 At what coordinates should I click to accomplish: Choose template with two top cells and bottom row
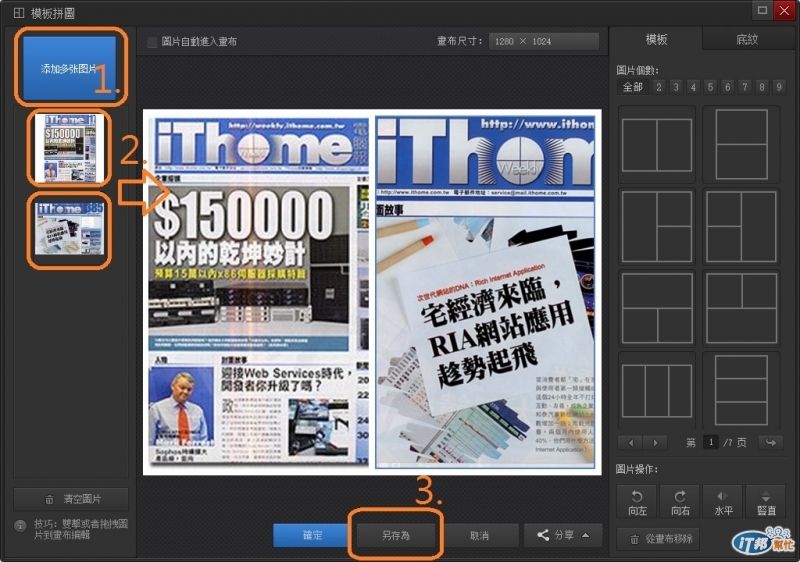741,309
